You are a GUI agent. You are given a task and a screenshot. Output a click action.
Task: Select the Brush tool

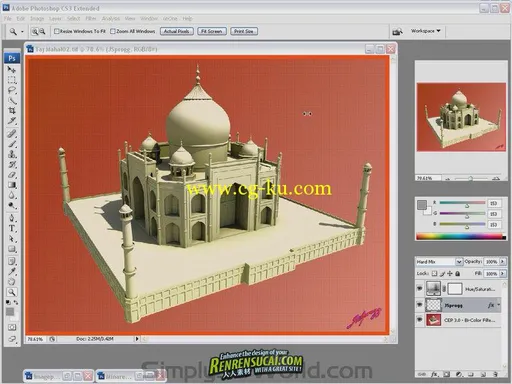[12, 144]
